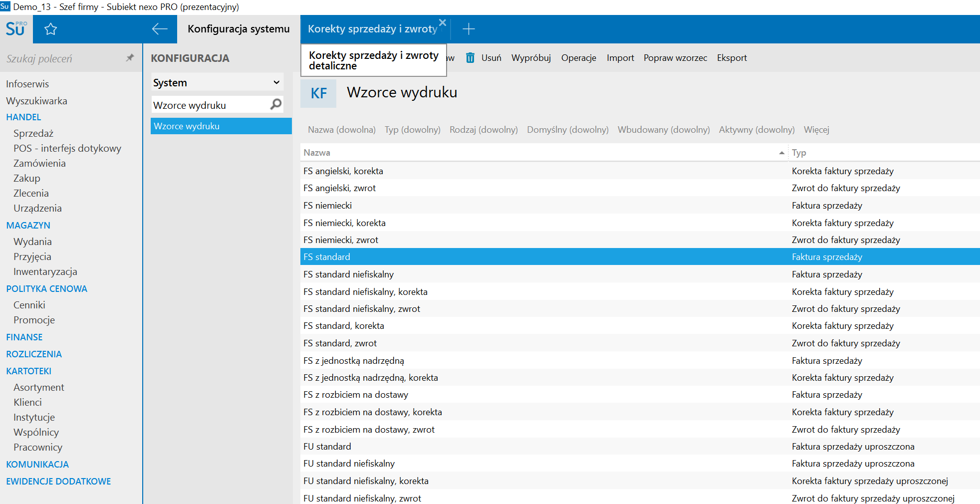Viewport: 980px width, 504px height.
Task: Open Cenniki module
Action: coord(29,305)
